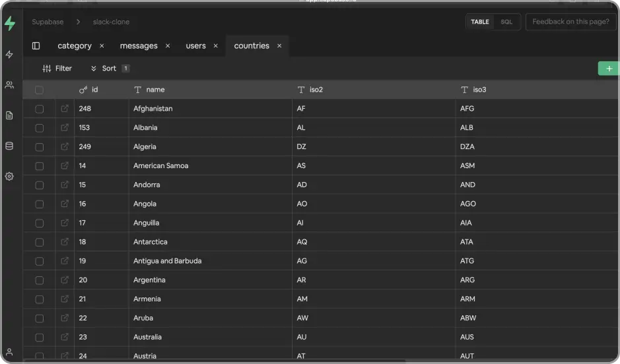Expand the Antarctica row

[x=65, y=241]
